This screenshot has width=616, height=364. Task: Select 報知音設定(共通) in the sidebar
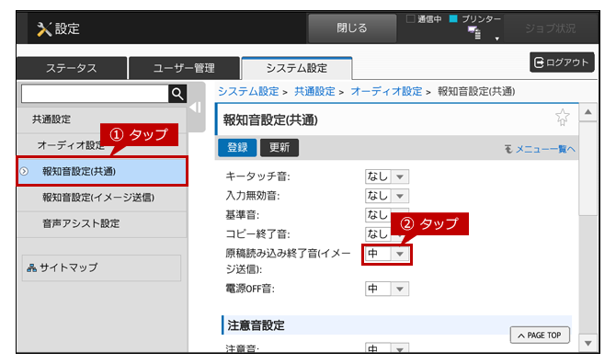pos(102,171)
